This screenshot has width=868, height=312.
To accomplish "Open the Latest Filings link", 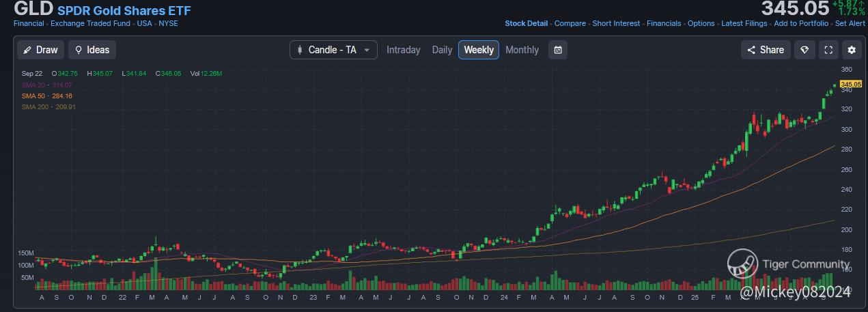I will point(744,23).
